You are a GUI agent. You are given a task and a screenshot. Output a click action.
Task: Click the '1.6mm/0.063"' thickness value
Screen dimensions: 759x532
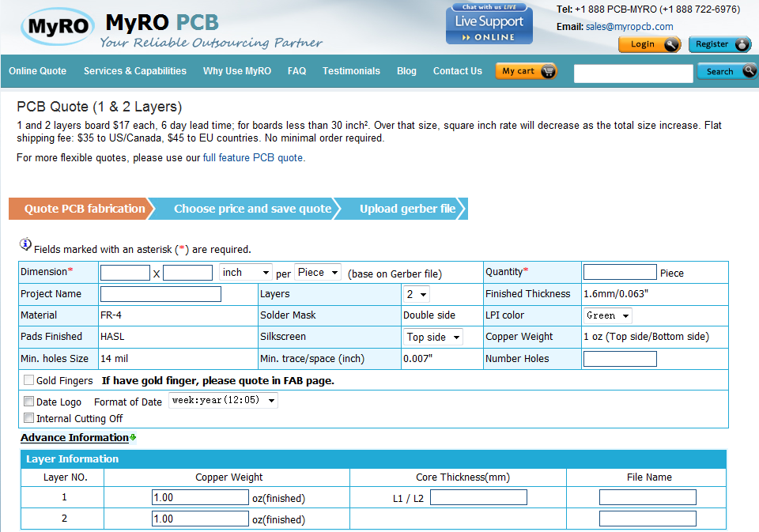(616, 294)
